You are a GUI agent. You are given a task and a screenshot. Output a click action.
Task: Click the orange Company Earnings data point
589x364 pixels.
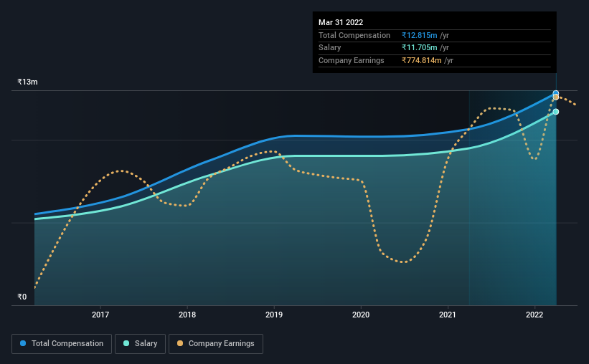tap(555, 97)
